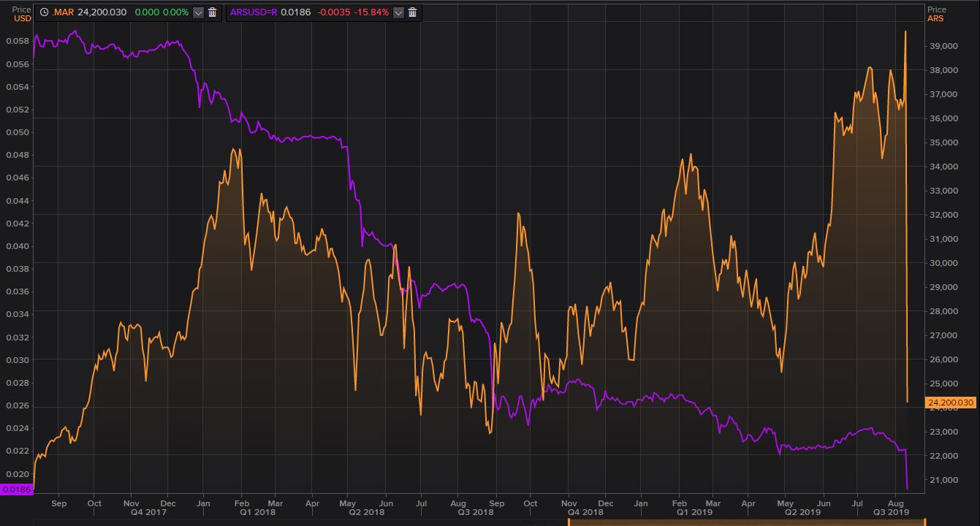Image resolution: width=980 pixels, height=526 pixels.
Task: Select the .MAR ticker label
Action: pyautogui.click(x=63, y=12)
